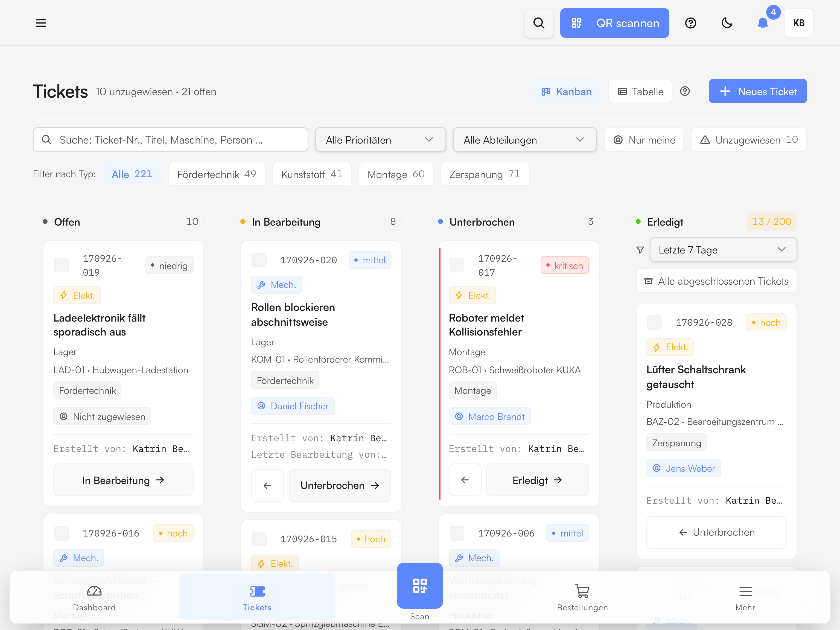Filter by type Montage 60
The height and width of the screenshot is (630, 840).
(396, 174)
